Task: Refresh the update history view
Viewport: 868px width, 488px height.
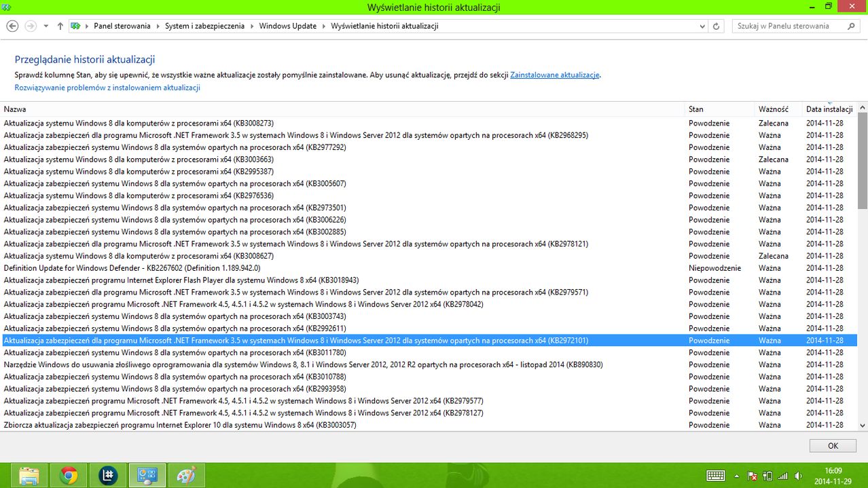Action: 716,26
